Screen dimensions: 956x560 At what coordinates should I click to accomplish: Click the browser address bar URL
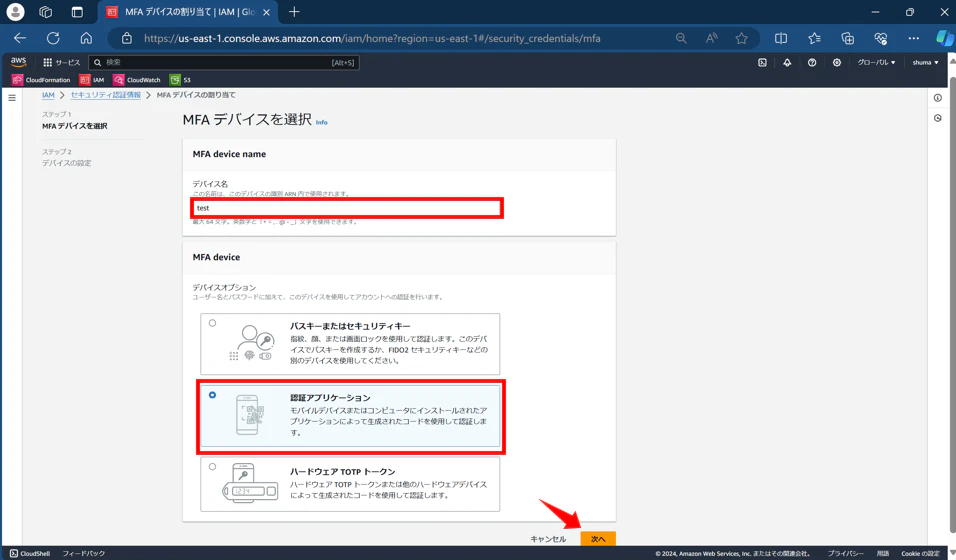(372, 38)
